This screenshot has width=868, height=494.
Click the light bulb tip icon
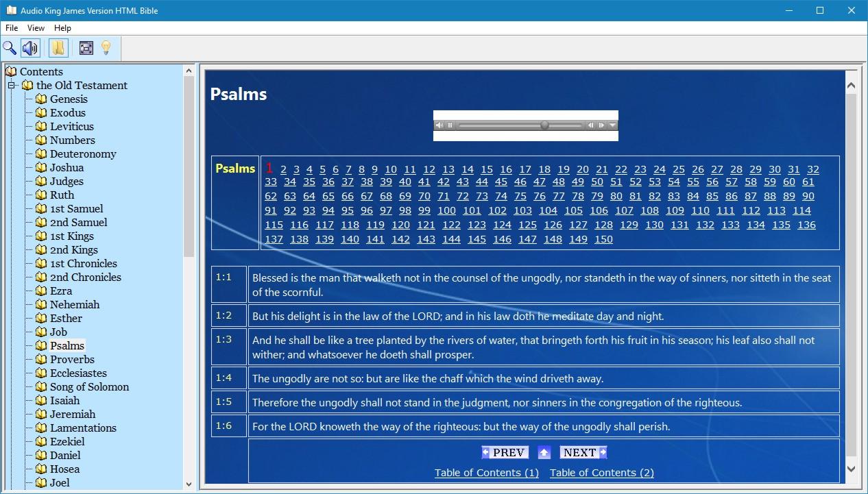[x=106, y=48]
